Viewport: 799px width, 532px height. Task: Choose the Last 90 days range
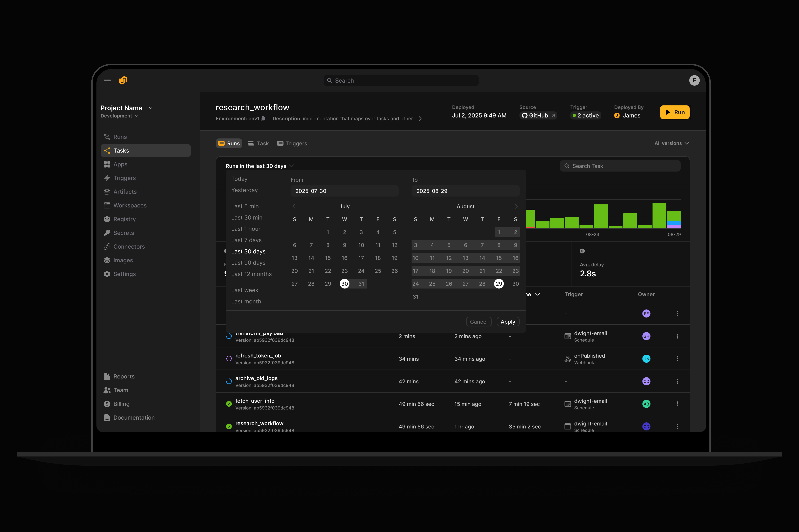248,263
